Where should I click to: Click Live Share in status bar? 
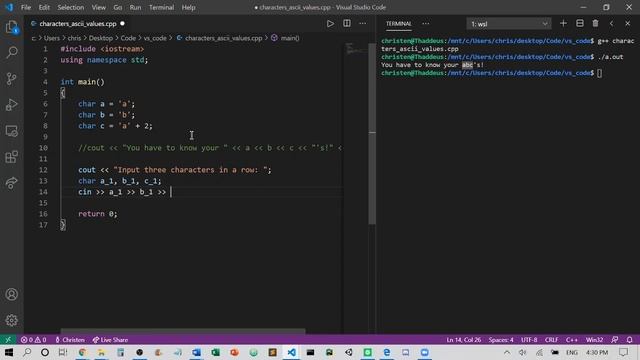[110, 340]
